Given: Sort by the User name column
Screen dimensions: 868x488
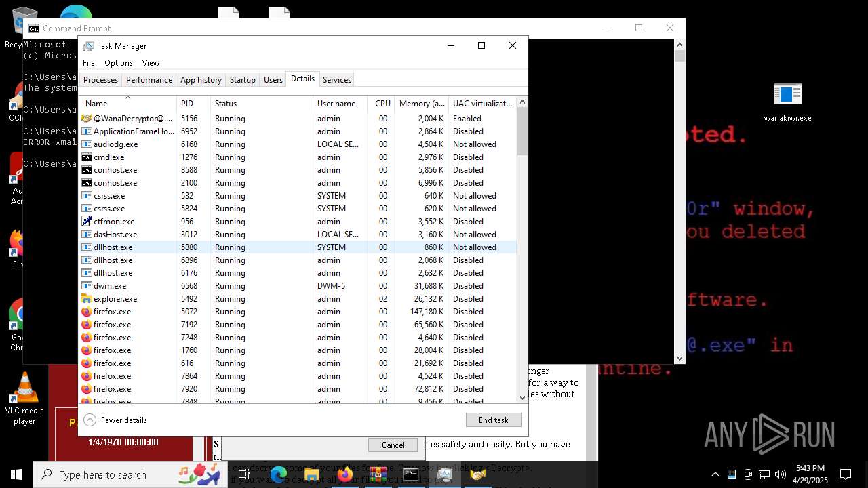Looking at the screenshot, I should [x=340, y=104].
